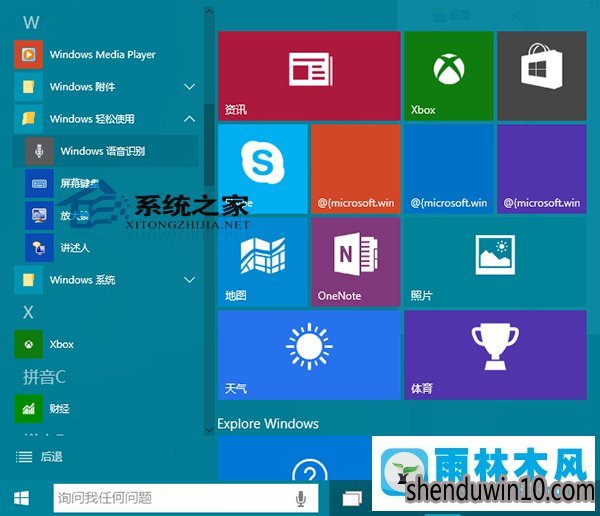Image resolution: width=600 pixels, height=516 pixels.
Task: Open the Explore Windows help tile
Action: 295,459
